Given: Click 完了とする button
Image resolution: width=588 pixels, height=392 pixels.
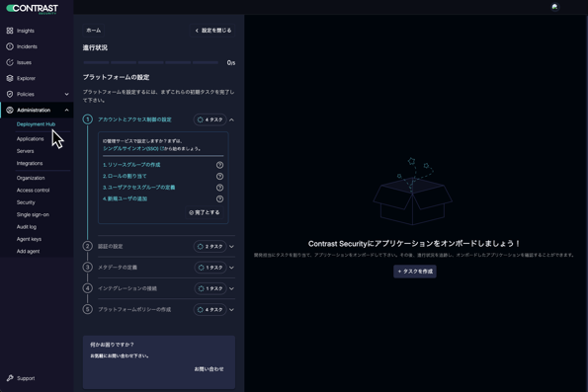Looking at the screenshot, I should (205, 212).
